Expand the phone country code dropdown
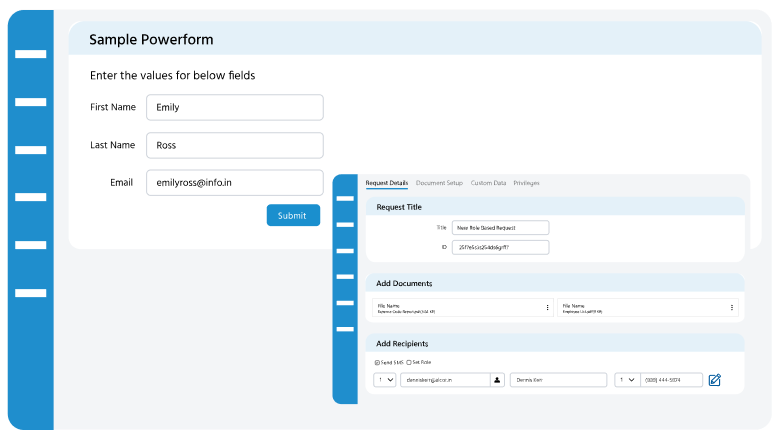 tap(627, 380)
